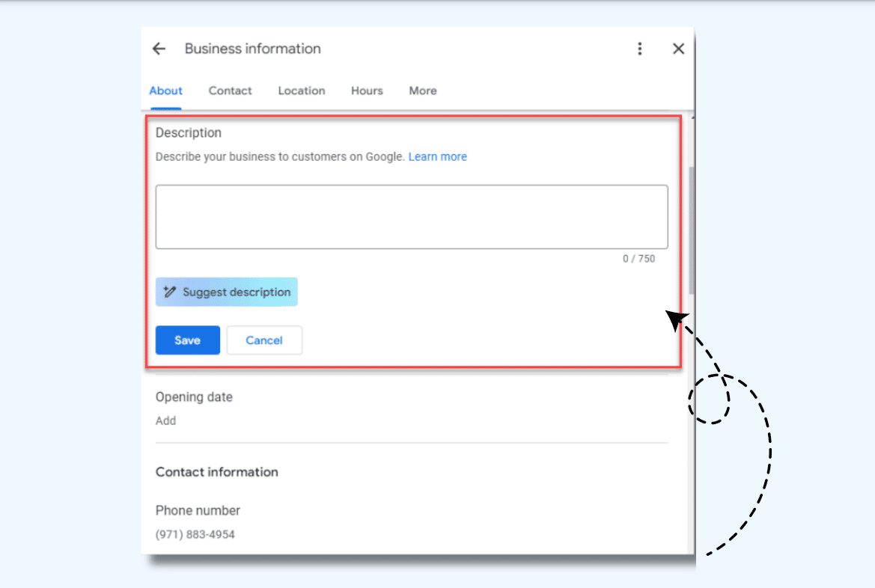The width and height of the screenshot is (875, 588).
Task: Click the scrollbar's up arrow
Action: (x=692, y=117)
